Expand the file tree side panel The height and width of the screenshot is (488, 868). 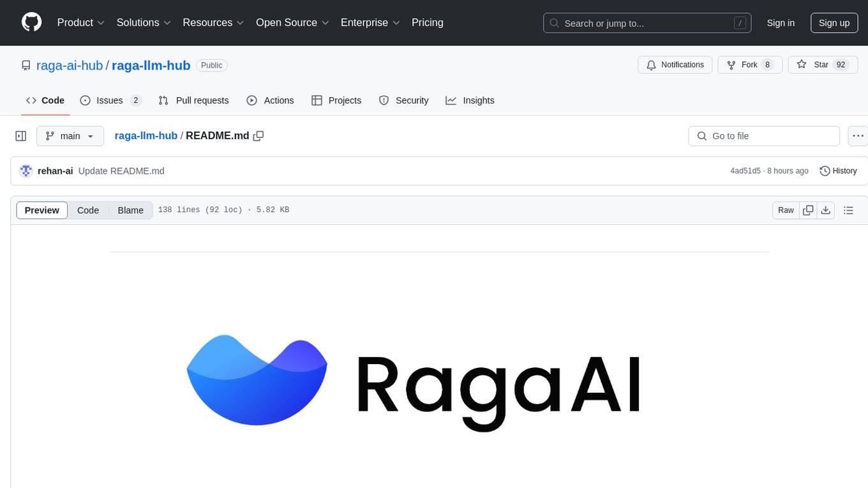tap(20, 136)
